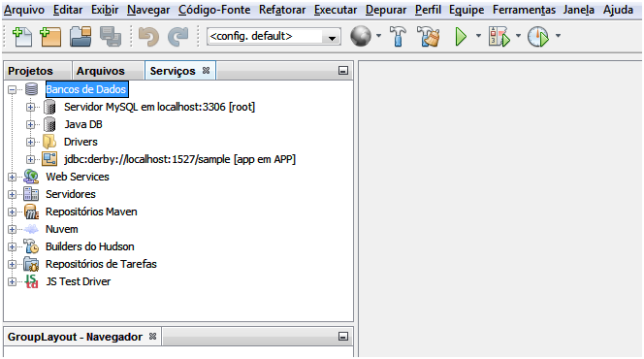The width and height of the screenshot is (644, 359).
Task: Click the Clean and Build broom icon
Action: pyautogui.click(x=429, y=36)
